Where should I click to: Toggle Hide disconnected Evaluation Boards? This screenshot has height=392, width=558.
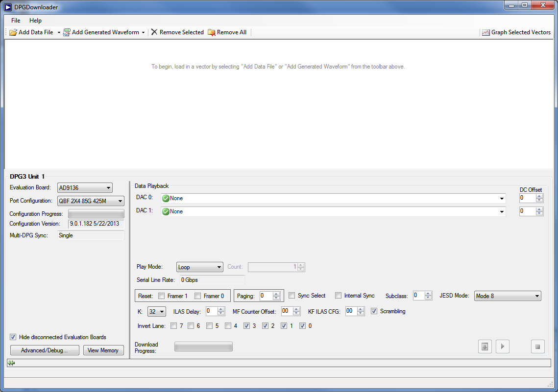[14, 337]
